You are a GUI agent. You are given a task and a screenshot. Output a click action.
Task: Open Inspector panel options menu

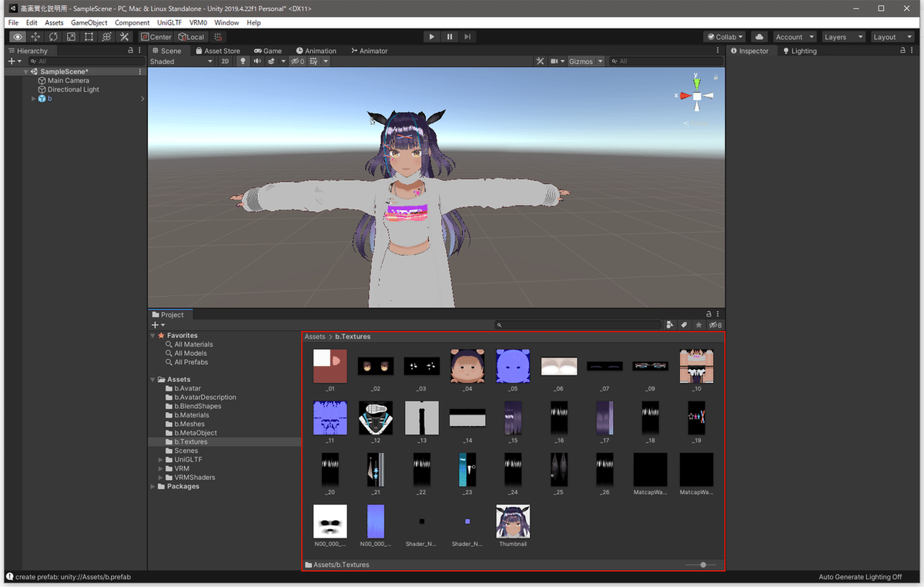(x=912, y=51)
